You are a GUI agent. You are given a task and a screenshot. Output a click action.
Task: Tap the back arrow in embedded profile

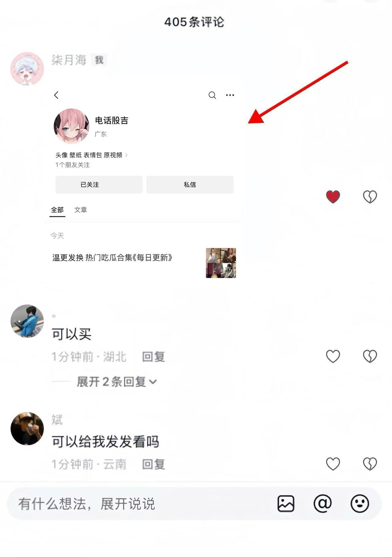(x=56, y=95)
